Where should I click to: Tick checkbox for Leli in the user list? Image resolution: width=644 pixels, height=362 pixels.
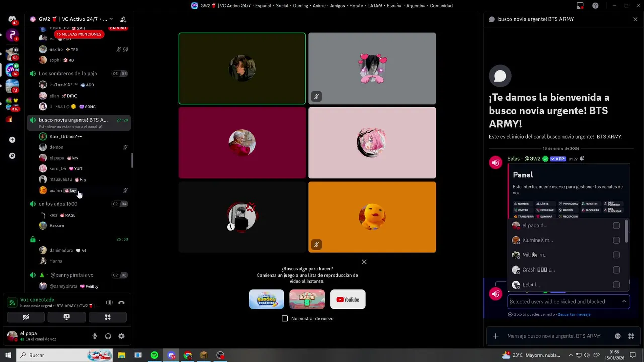616,285
